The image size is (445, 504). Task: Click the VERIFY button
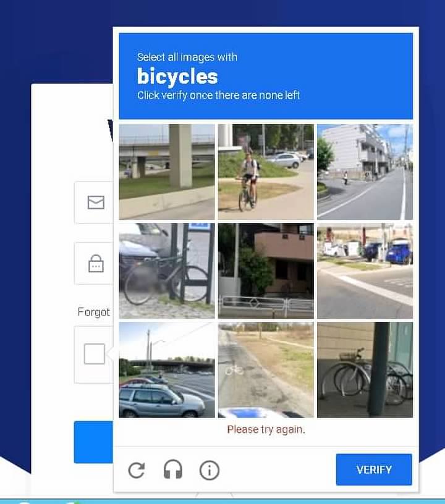click(374, 469)
